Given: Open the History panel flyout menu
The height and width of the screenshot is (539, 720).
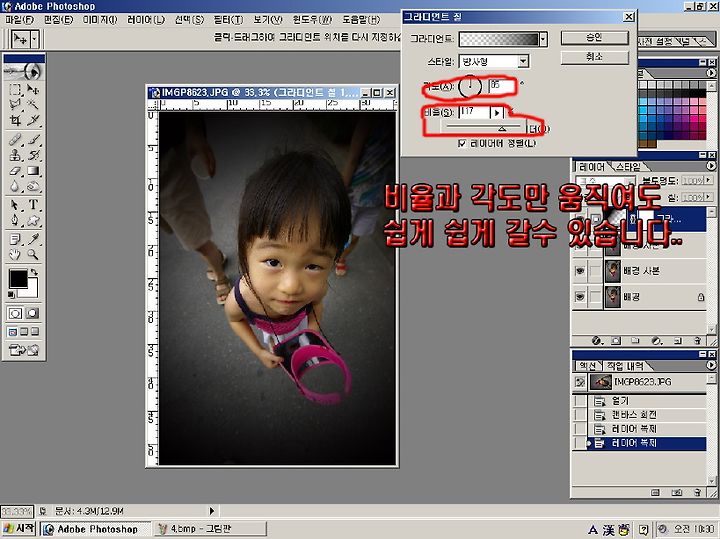Looking at the screenshot, I should [x=711, y=365].
